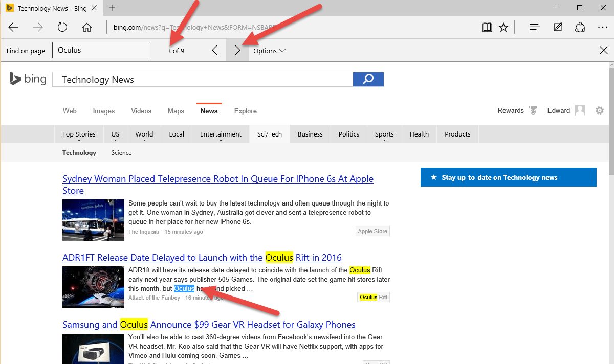Add page to favorites star icon
Viewport: 614px width, 364px height.
(x=503, y=27)
